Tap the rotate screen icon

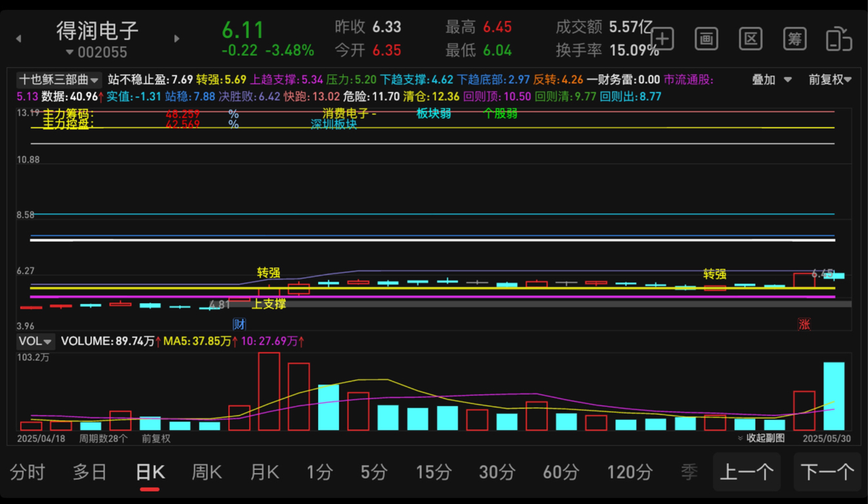click(x=838, y=39)
